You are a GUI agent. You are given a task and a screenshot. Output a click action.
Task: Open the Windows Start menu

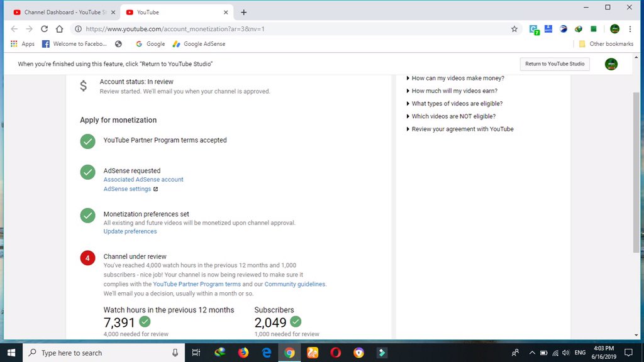11,353
